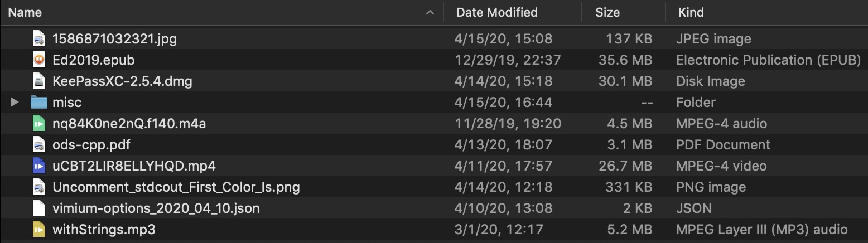868x243 pixels.
Task: Click the JPEG icon for 1586871032321.jpg
Action: click(38, 39)
